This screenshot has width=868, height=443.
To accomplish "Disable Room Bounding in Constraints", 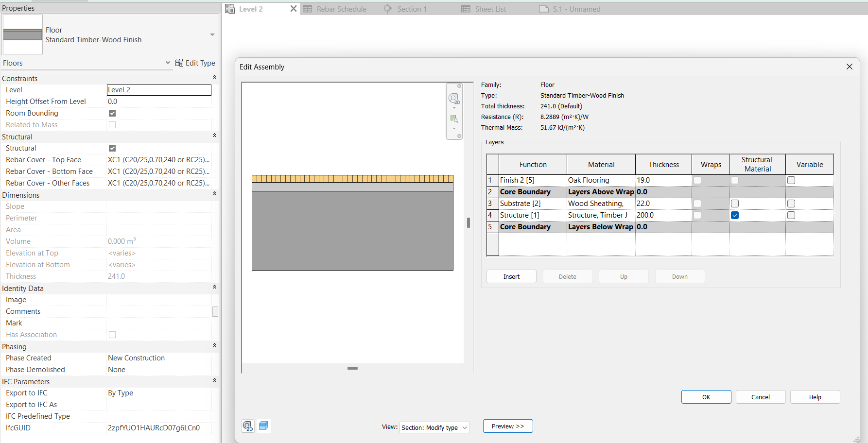I will (x=112, y=113).
